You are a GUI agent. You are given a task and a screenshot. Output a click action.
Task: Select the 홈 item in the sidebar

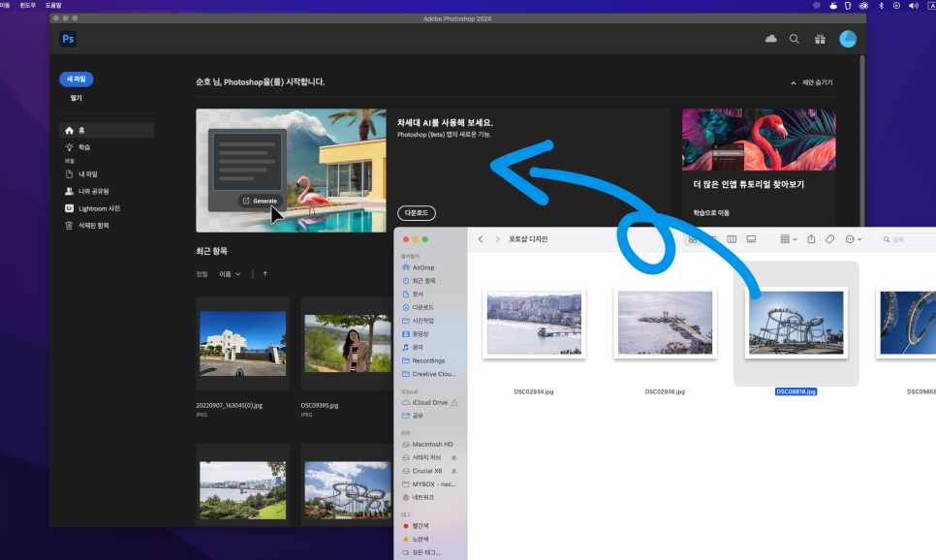pyautogui.click(x=107, y=130)
